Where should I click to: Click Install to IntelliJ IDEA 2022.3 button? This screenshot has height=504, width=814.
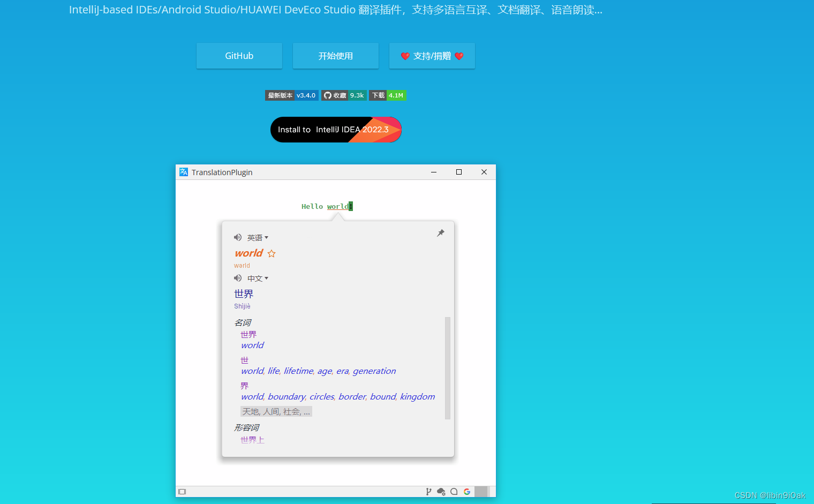coord(336,130)
